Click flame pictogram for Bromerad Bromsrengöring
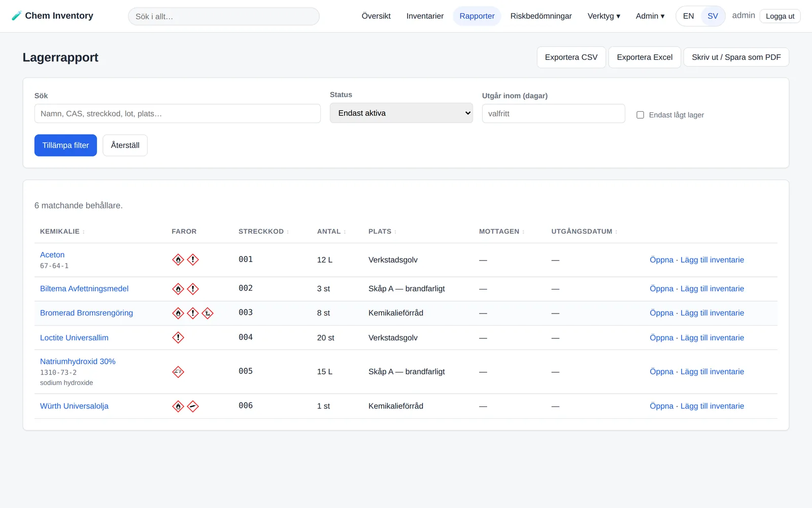Screen dimensions: 812x508 178,313
